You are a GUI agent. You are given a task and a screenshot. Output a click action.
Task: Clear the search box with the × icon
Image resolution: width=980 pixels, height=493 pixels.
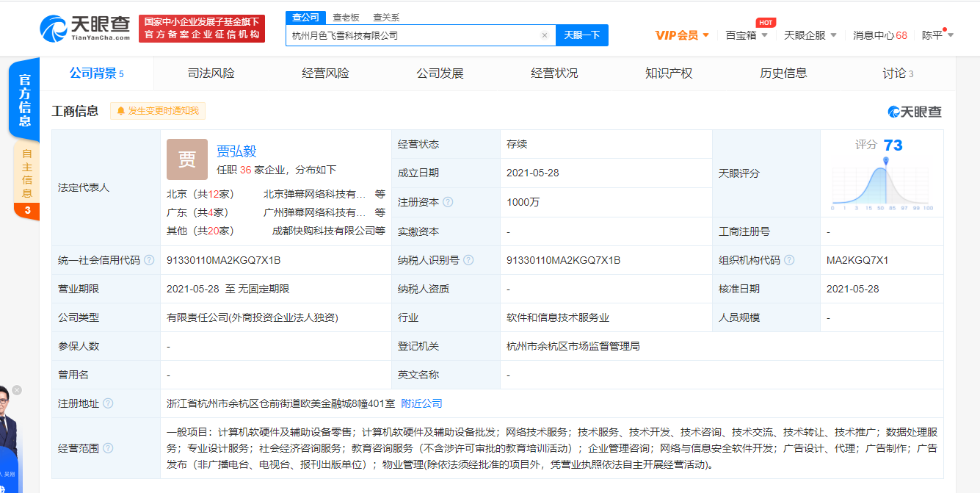(x=545, y=35)
